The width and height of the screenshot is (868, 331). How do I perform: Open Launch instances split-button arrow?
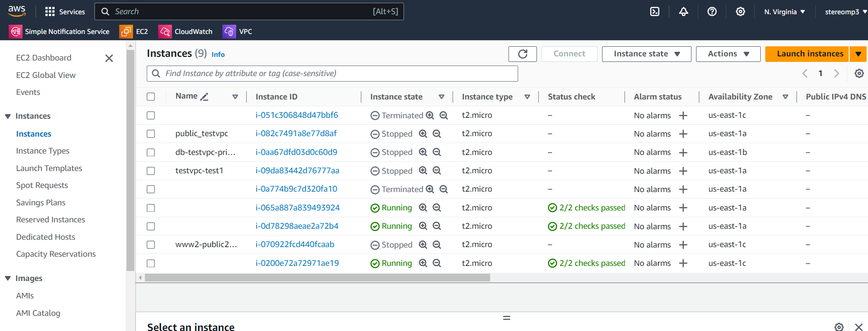858,54
